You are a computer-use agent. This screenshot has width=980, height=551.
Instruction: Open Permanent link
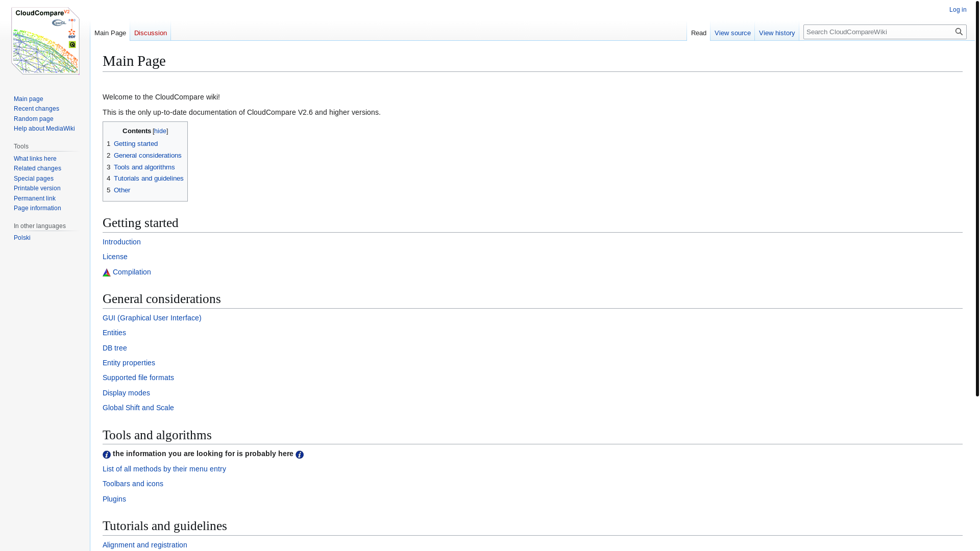click(x=35, y=198)
